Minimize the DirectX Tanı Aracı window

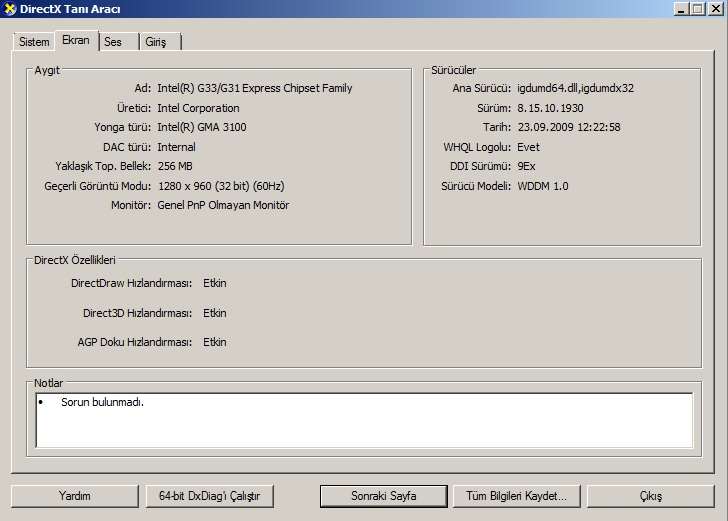pos(681,9)
